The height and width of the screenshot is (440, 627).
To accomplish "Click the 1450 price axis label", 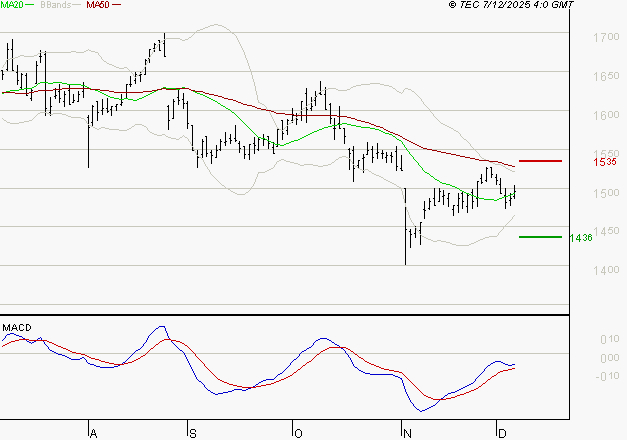I will [x=606, y=231].
